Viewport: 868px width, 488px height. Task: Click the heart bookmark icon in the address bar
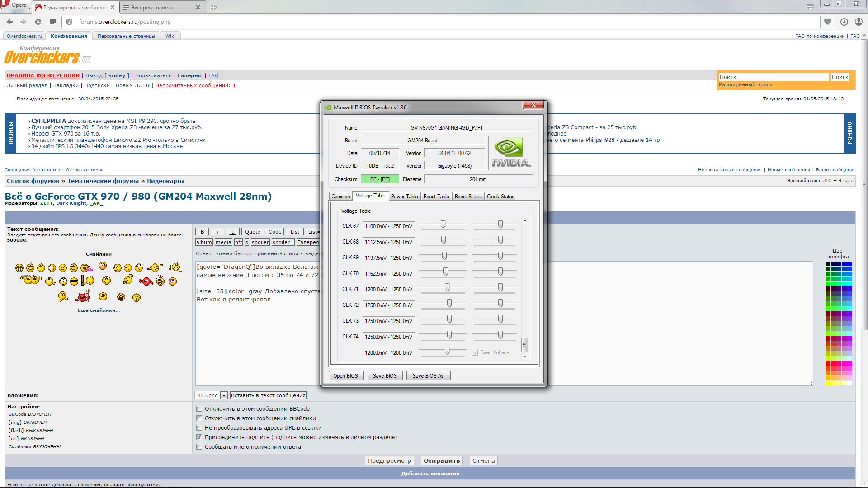pyautogui.click(x=827, y=22)
